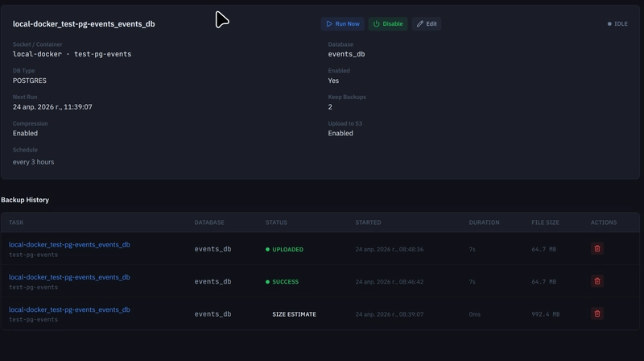This screenshot has height=361, width=644.
Task: Delete the SUCCESS backup entry
Action: pos(597,281)
